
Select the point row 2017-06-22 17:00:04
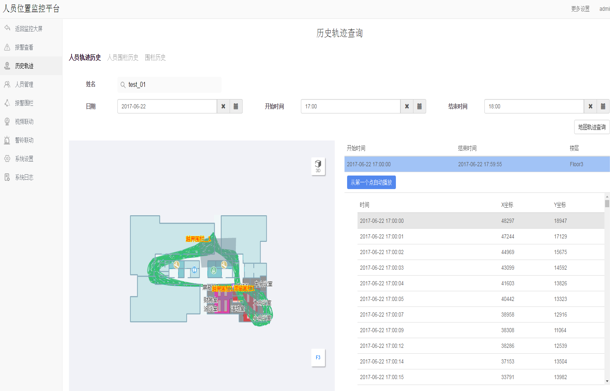(x=481, y=283)
